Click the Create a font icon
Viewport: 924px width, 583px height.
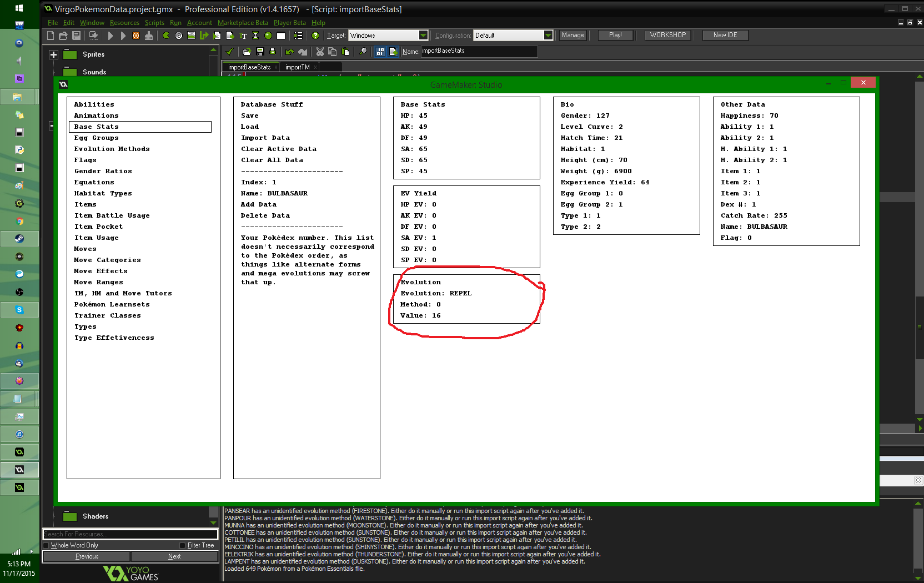pyautogui.click(x=243, y=36)
